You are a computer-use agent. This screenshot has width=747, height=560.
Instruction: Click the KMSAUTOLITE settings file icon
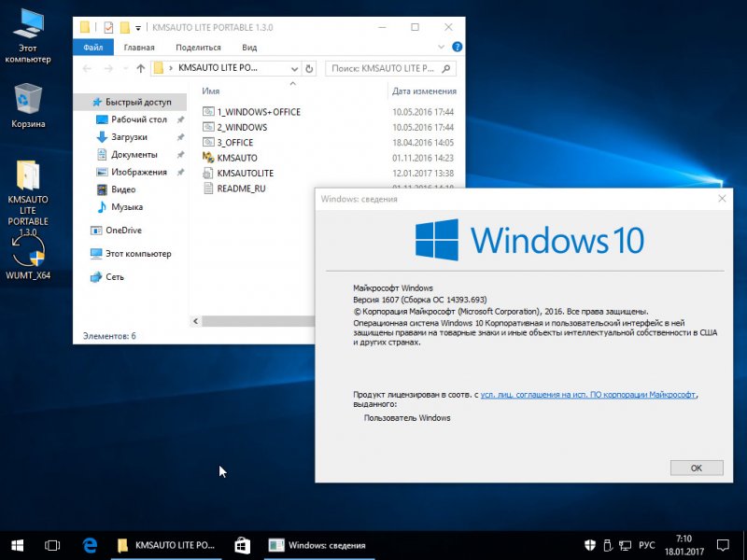208,173
